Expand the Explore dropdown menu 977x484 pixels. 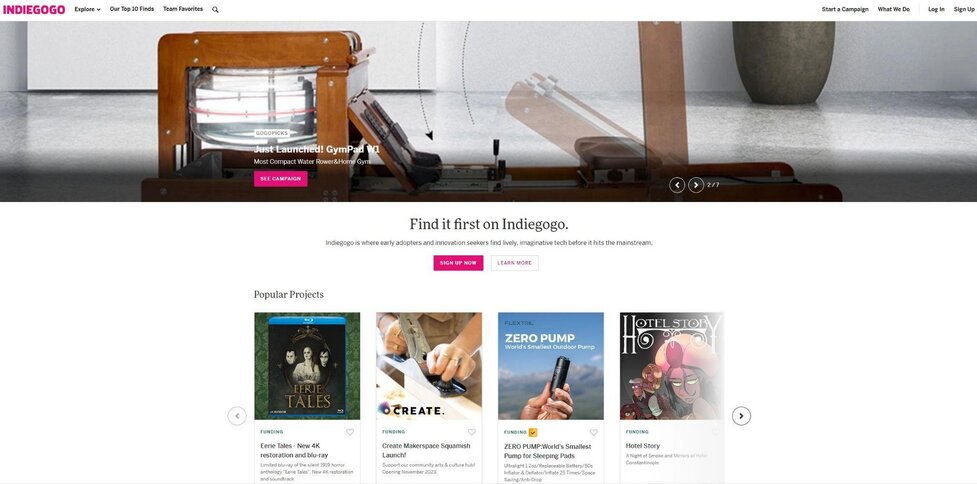[87, 9]
